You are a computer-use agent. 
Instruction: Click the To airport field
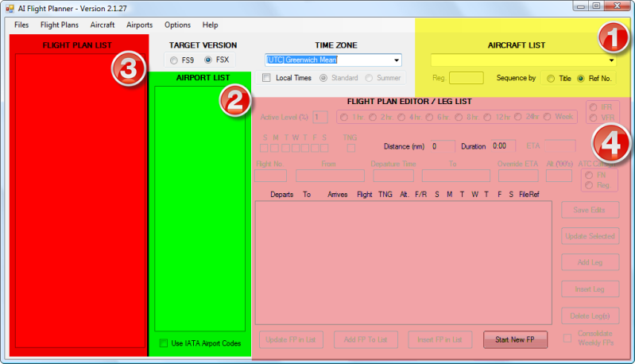pyautogui.click(x=456, y=176)
